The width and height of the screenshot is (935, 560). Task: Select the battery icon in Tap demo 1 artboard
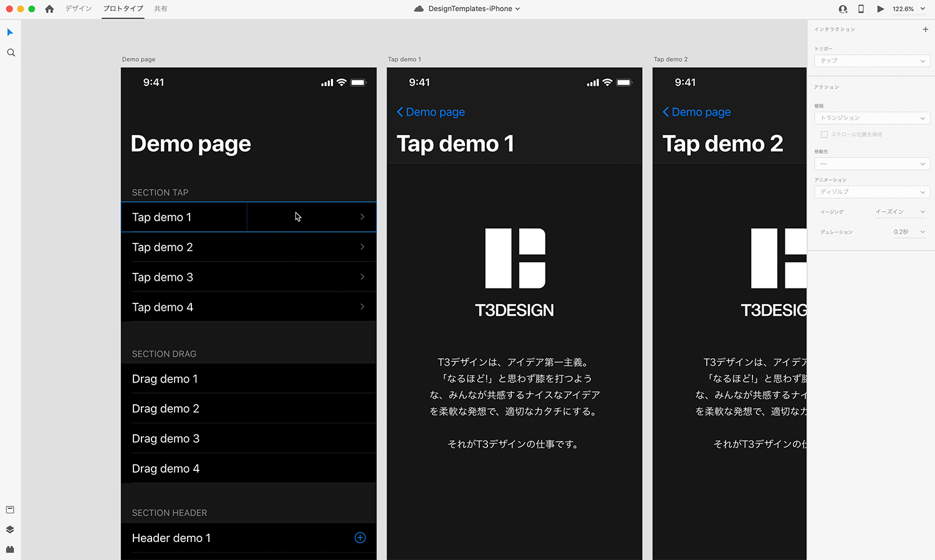[624, 82]
